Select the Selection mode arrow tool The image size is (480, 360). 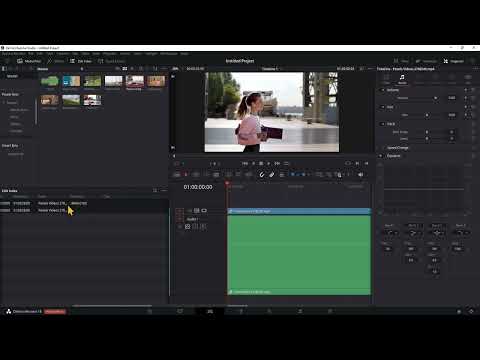[x=177, y=175]
